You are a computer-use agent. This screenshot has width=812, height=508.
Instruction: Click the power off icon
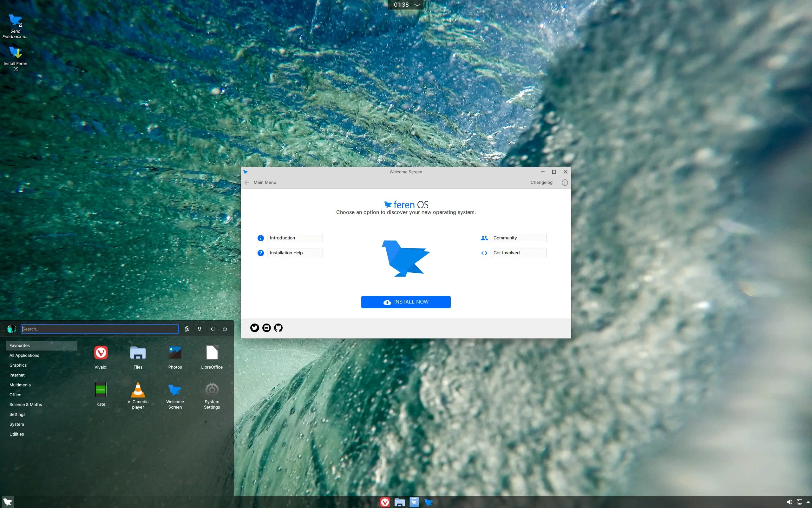point(225,329)
